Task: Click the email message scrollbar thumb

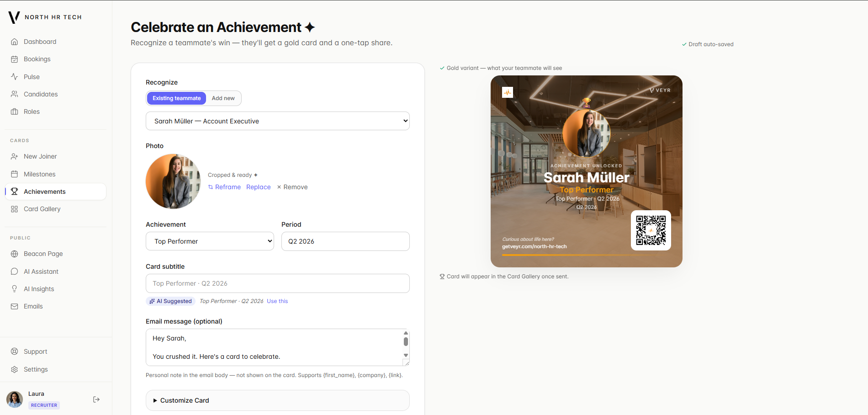Action: 406,341
